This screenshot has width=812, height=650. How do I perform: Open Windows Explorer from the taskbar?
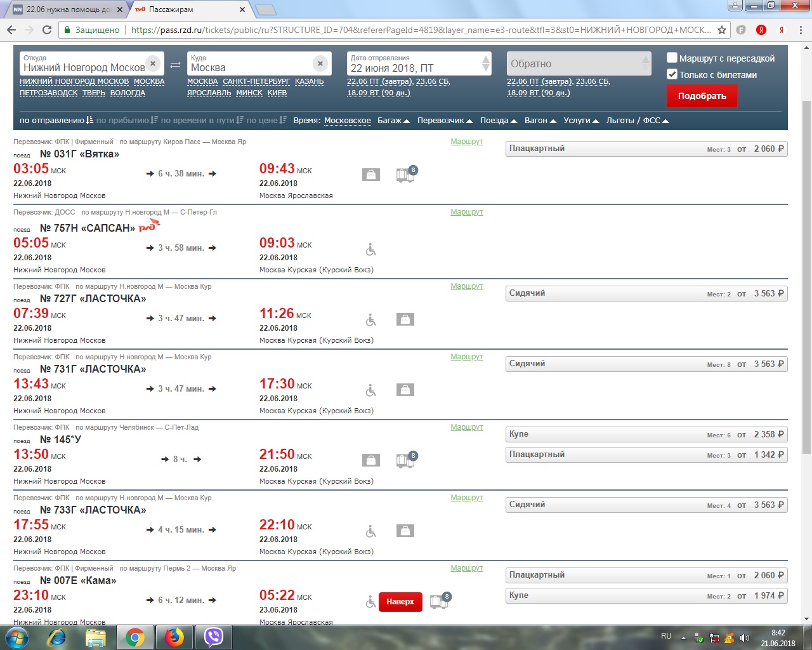[x=96, y=637]
